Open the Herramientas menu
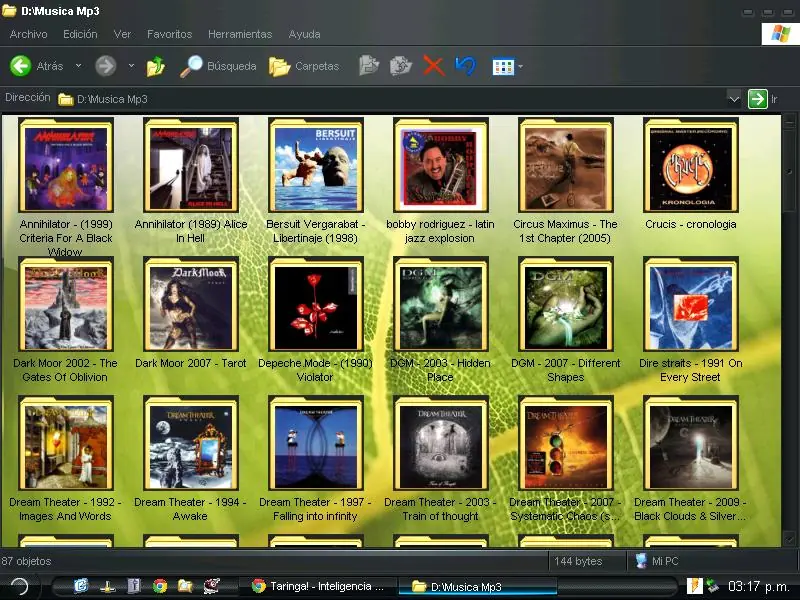This screenshot has width=800, height=600. pyautogui.click(x=240, y=34)
